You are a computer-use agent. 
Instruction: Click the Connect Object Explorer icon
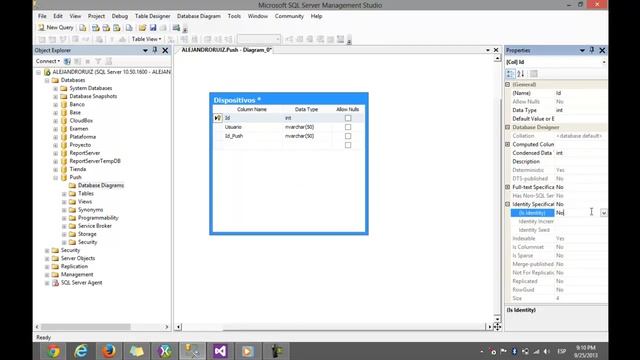point(67,61)
